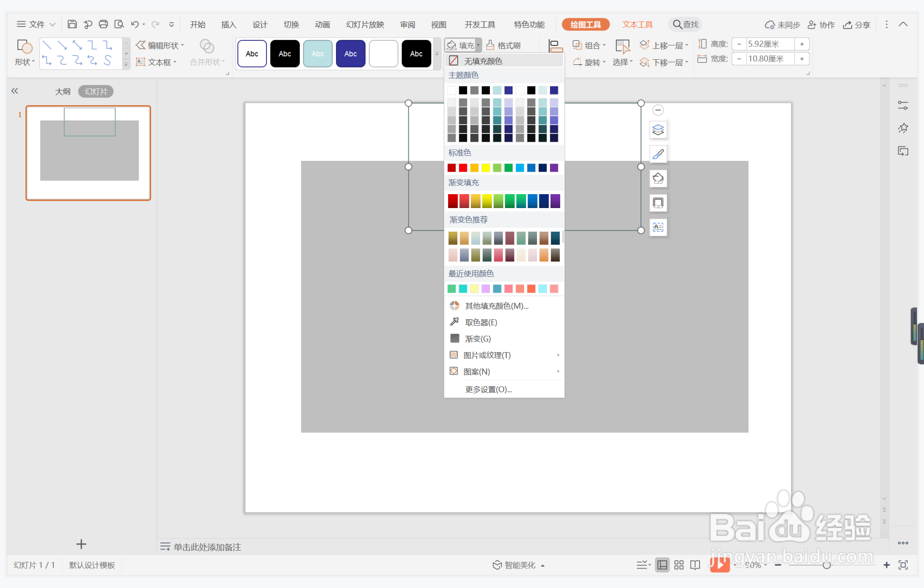Start slideshow with orange play icon
Image resolution: width=924 pixels, height=588 pixels.
tap(720, 564)
